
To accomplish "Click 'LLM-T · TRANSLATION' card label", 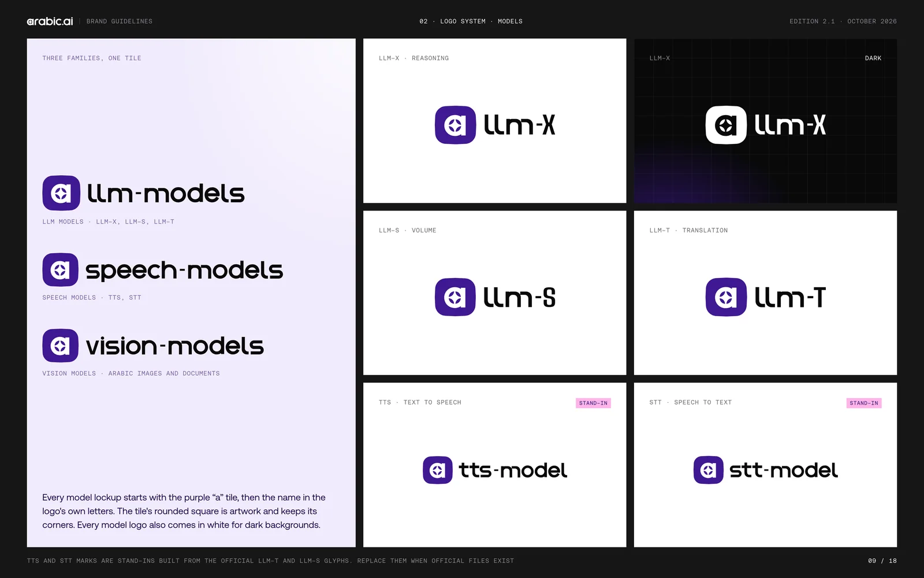I will 688,231.
